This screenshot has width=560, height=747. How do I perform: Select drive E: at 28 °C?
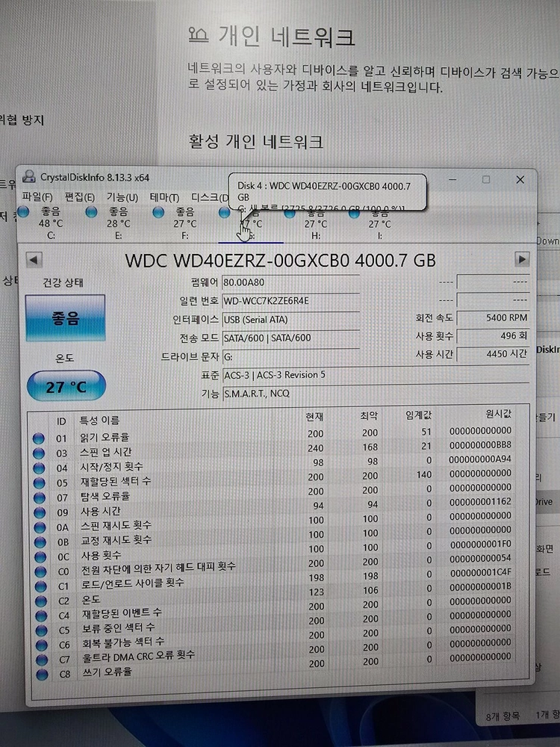tap(111, 223)
